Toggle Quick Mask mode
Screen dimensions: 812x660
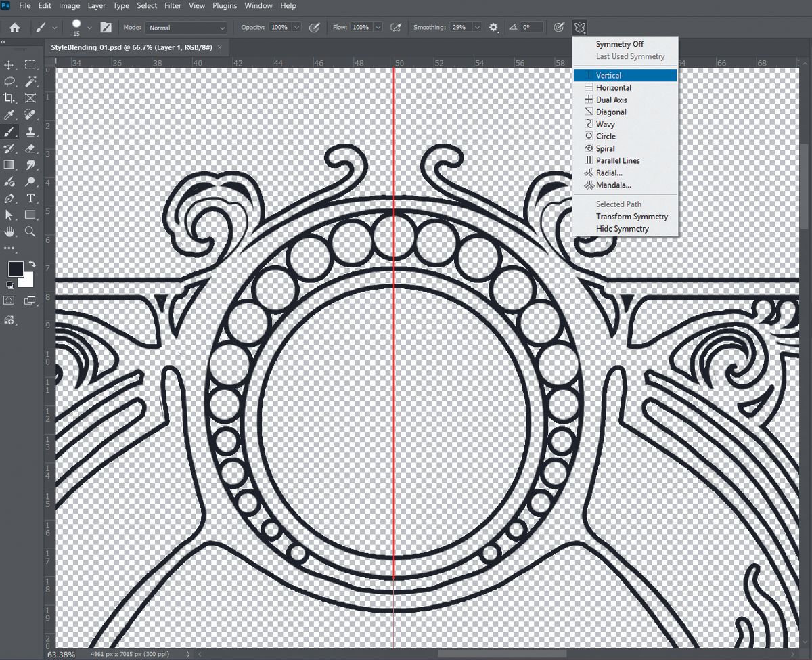9,300
